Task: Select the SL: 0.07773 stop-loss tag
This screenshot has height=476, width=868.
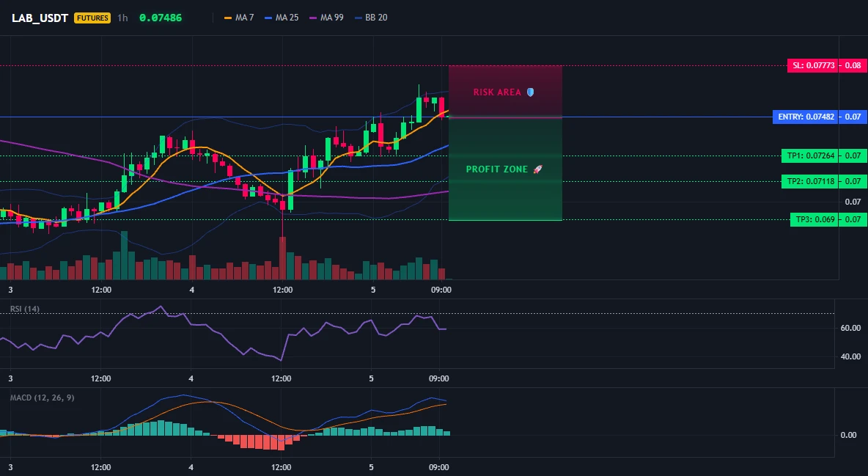Action: pyautogui.click(x=812, y=65)
